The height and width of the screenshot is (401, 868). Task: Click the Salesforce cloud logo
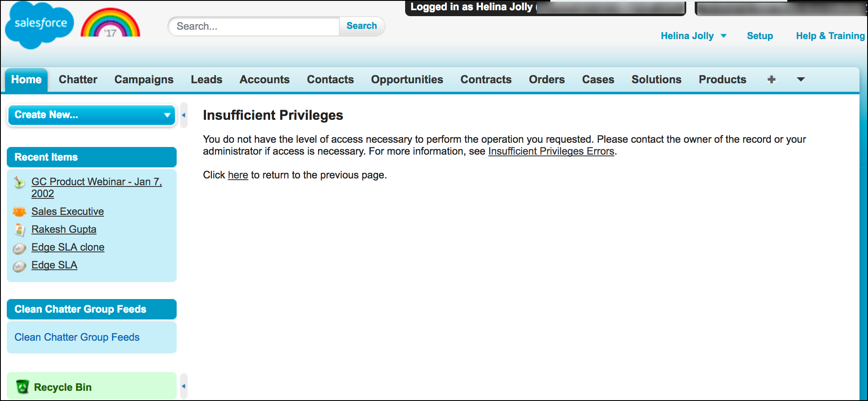(39, 25)
